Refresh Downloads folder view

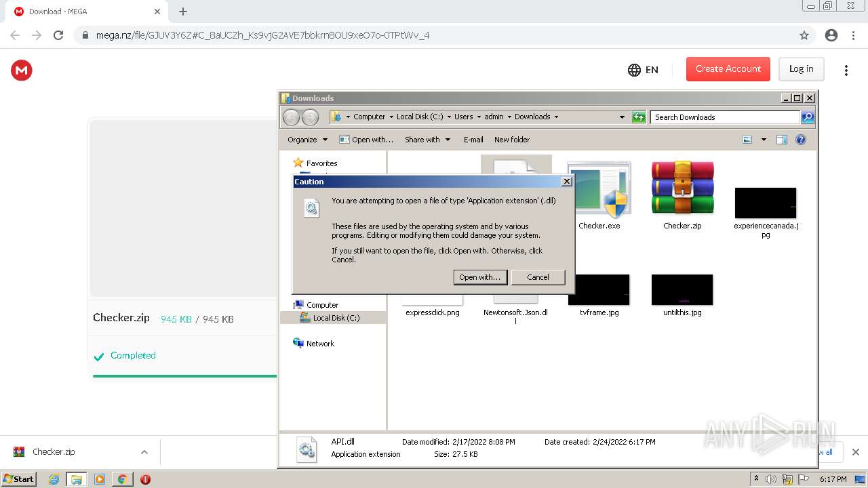click(x=639, y=117)
